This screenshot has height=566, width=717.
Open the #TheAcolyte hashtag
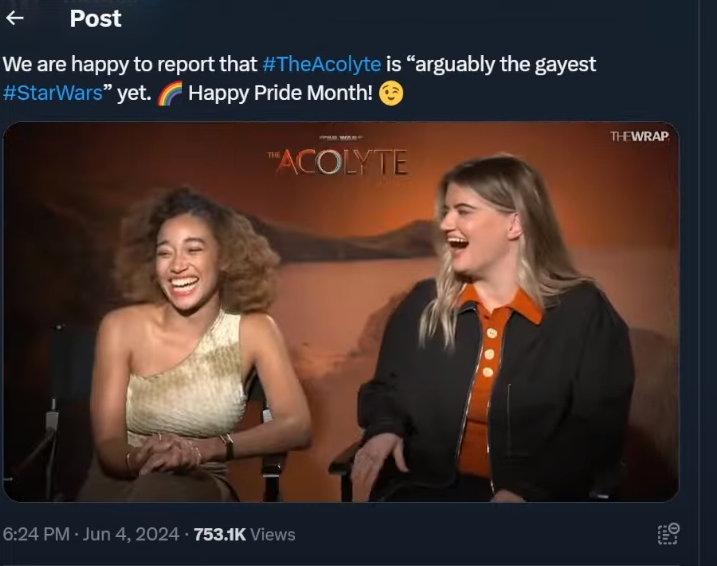pyautogui.click(x=322, y=64)
